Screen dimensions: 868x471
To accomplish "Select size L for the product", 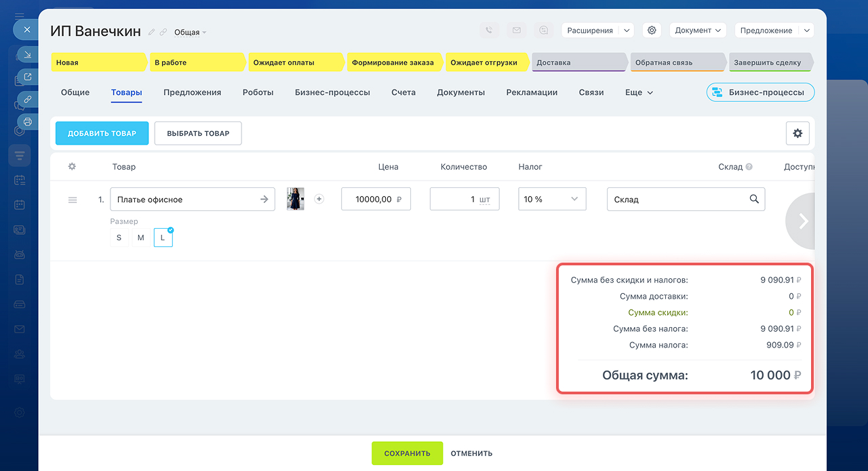I will pos(163,238).
